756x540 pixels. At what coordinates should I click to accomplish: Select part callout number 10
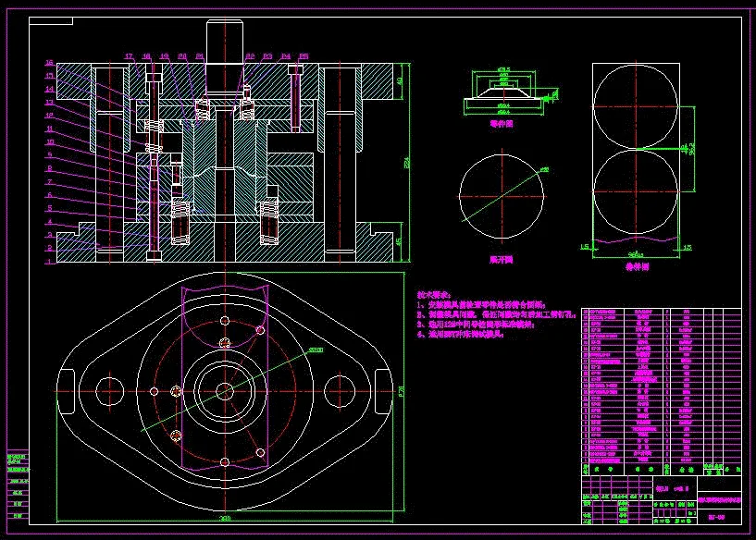click(x=50, y=142)
